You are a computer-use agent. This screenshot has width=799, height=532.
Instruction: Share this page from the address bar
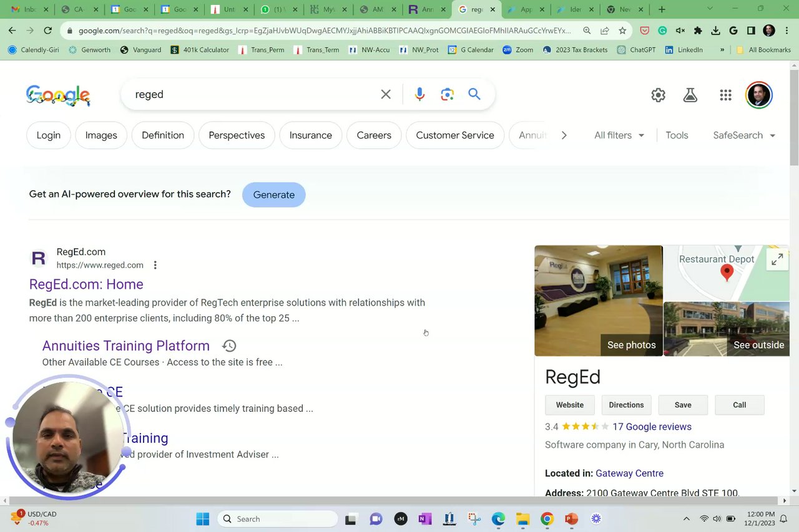point(605,31)
